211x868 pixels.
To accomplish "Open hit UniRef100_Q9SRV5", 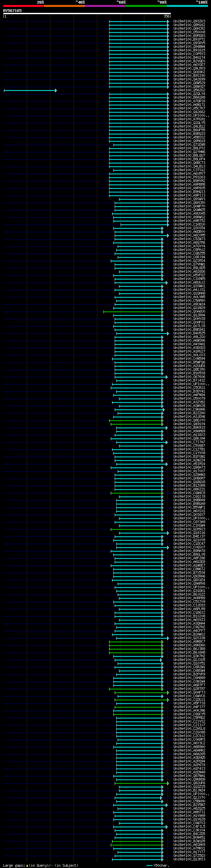I will tap(189, 43).
